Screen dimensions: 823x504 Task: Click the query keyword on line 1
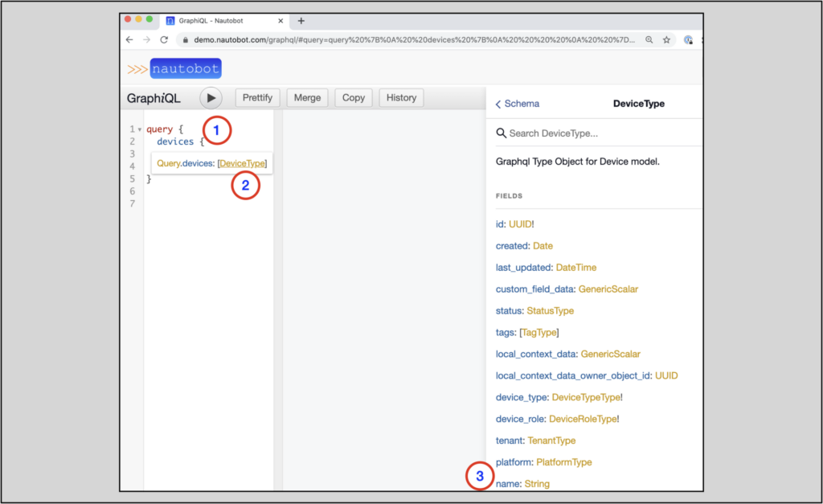(x=160, y=129)
